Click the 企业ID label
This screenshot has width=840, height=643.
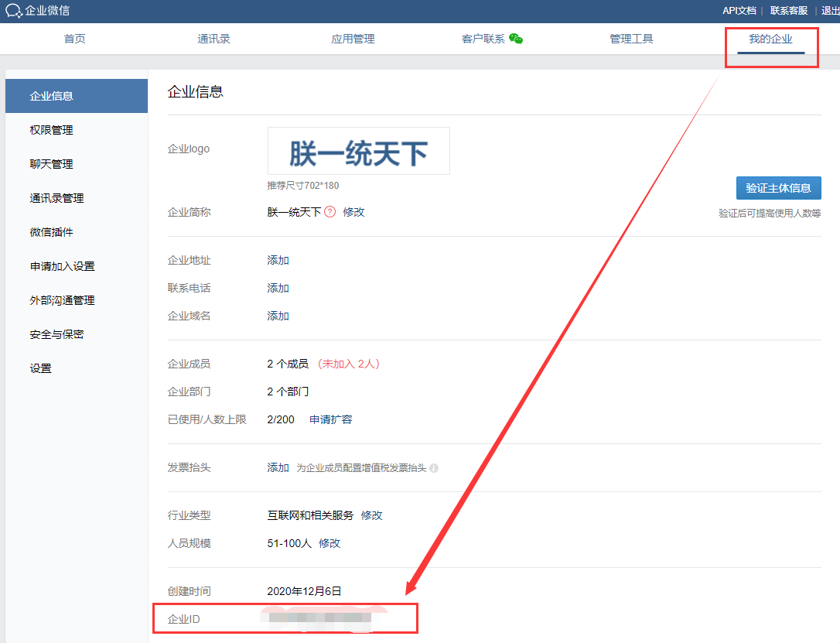click(x=184, y=619)
